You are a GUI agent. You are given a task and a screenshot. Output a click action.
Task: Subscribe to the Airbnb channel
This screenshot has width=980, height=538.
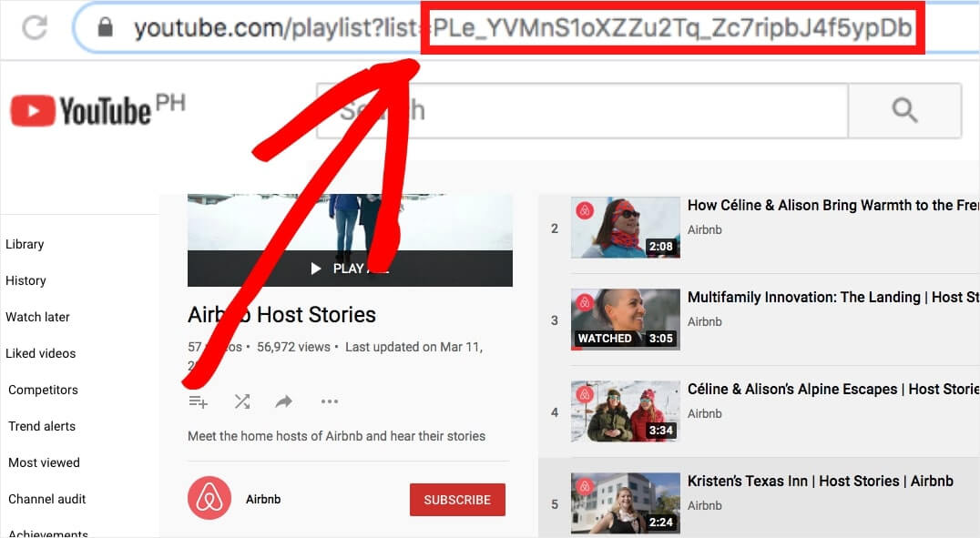point(457,499)
